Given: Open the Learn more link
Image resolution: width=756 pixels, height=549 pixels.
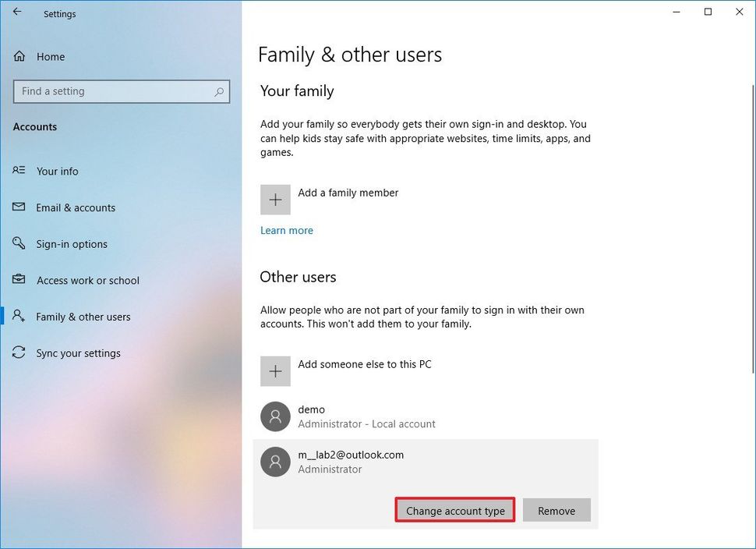Looking at the screenshot, I should [x=287, y=230].
